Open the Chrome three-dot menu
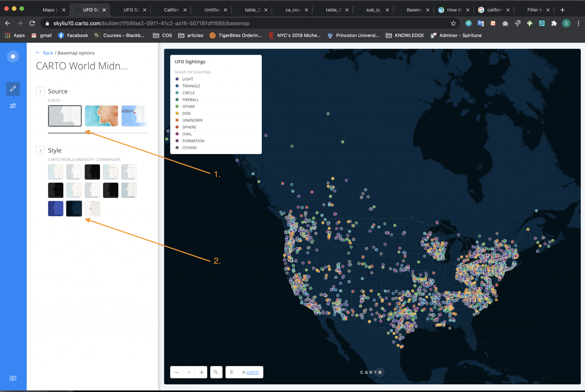 (x=579, y=23)
